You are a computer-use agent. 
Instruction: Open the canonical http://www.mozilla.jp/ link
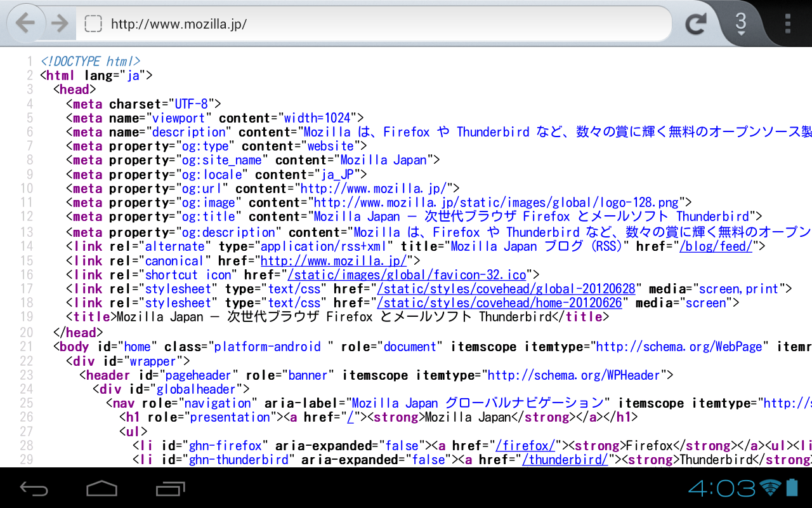click(x=334, y=260)
